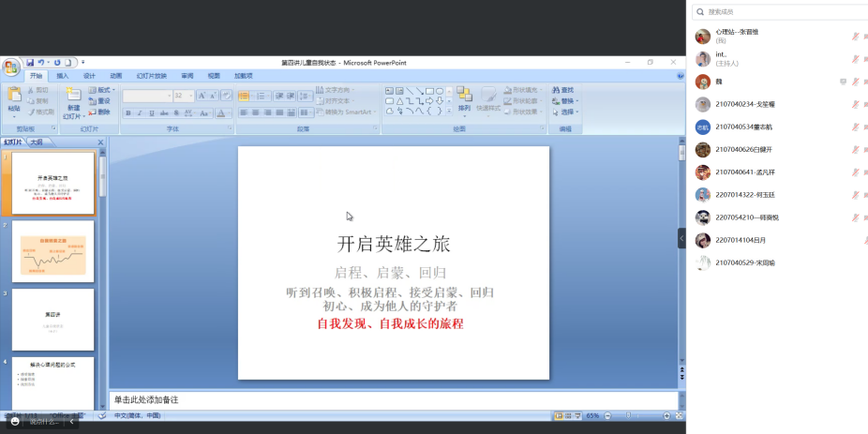
Task: Click the Office button logo
Action: coord(10,67)
